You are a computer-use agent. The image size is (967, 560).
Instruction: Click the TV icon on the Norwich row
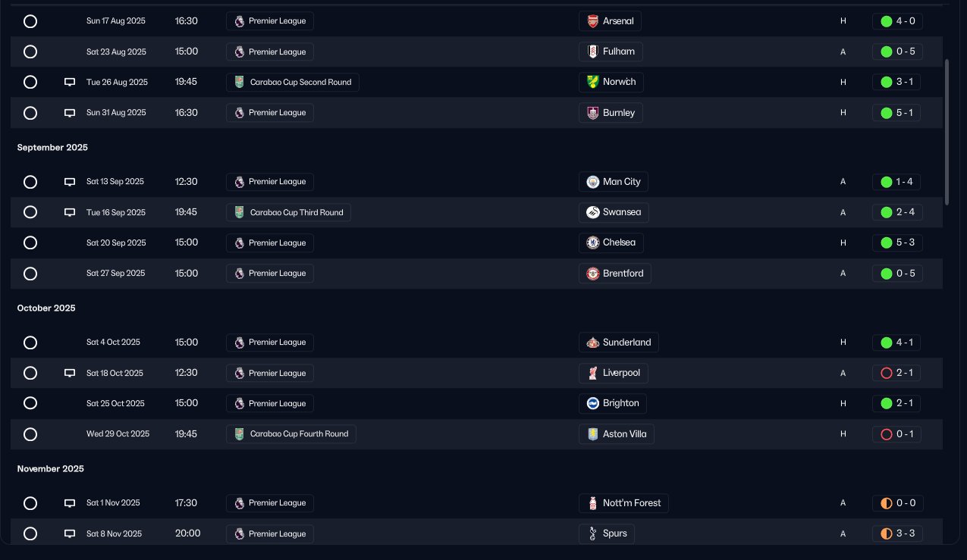pyautogui.click(x=70, y=82)
